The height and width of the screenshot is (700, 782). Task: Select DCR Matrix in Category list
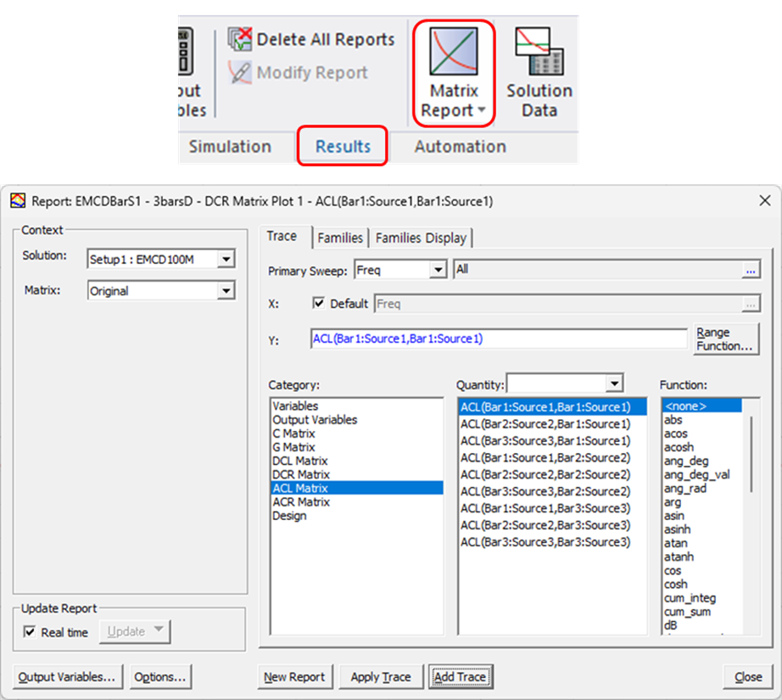point(301,474)
